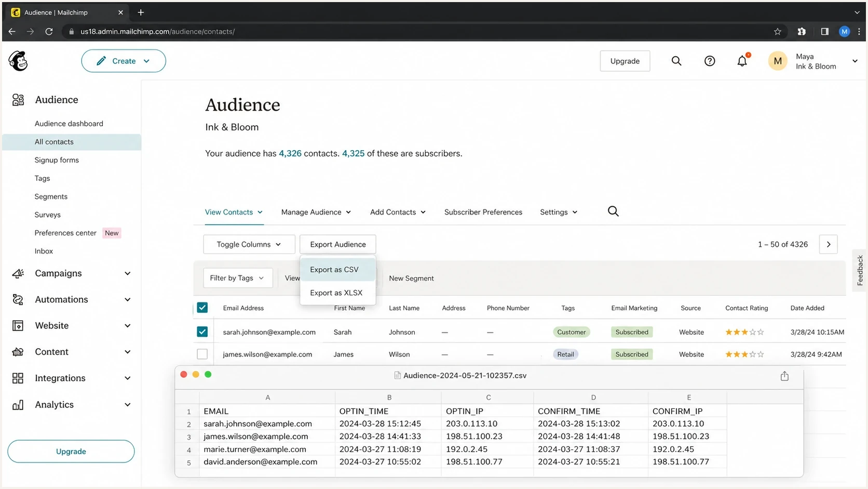Image resolution: width=868 pixels, height=489 pixels.
Task: Click the New Segment link
Action: (411, 279)
